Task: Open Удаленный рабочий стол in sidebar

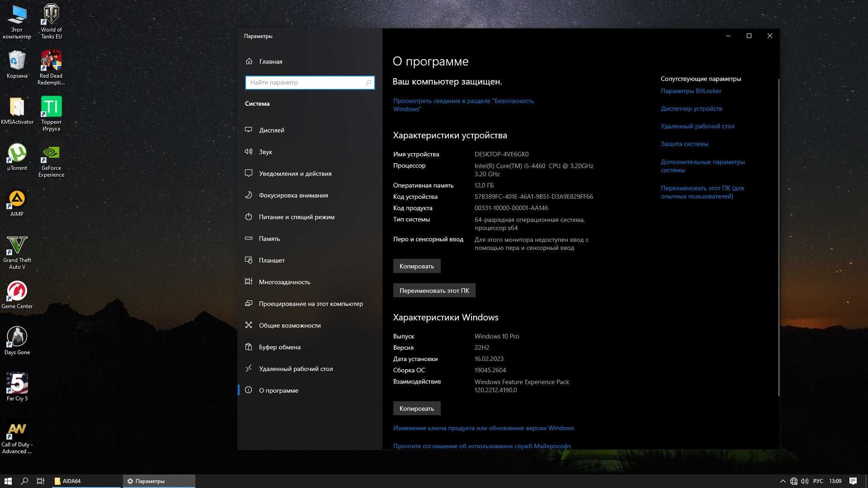Action: point(310,369)
